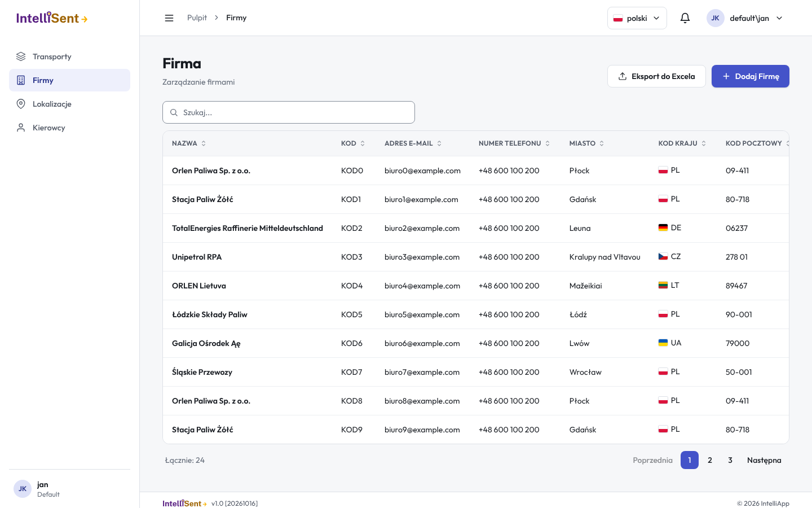Click the Łódzkie Składy Paliw name
The image size is (812, 508).
210,314
